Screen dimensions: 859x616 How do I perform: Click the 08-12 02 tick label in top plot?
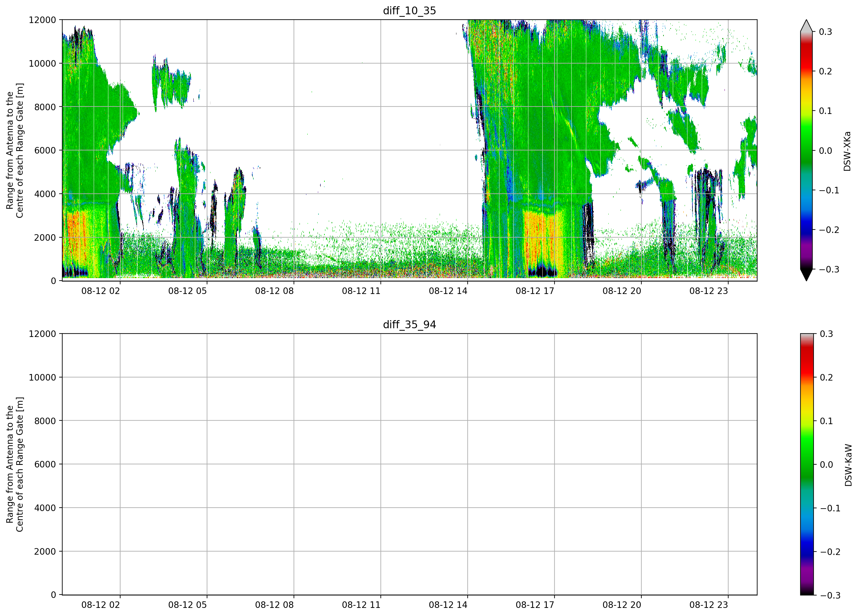click(x=100, y=291)
